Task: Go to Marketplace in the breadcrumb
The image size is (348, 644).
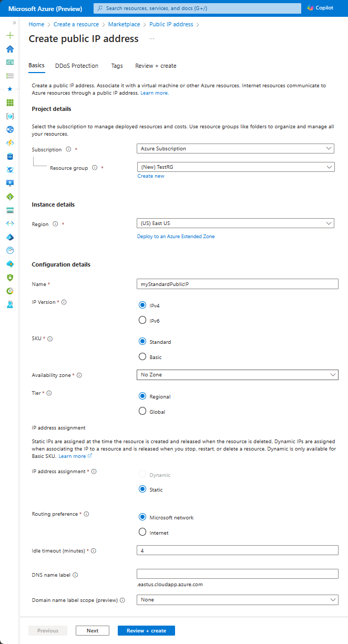Action: pyautogui.click(x=124, y=24)
